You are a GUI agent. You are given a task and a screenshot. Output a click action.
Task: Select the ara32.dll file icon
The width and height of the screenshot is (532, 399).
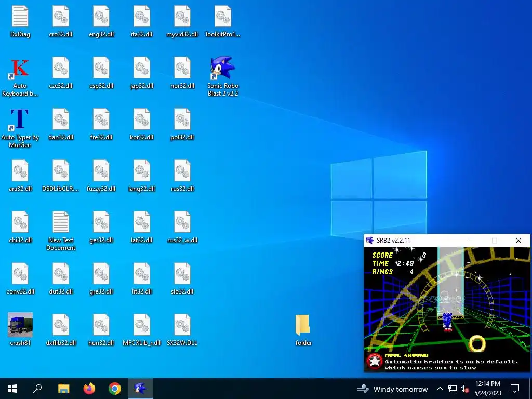(x=20, y=170)
